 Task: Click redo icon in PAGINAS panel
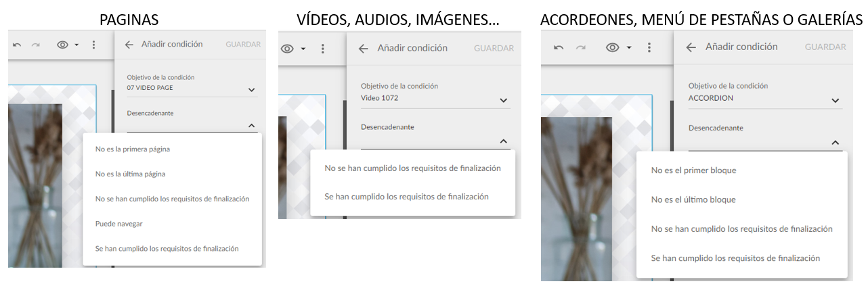[x=36, y=45]
